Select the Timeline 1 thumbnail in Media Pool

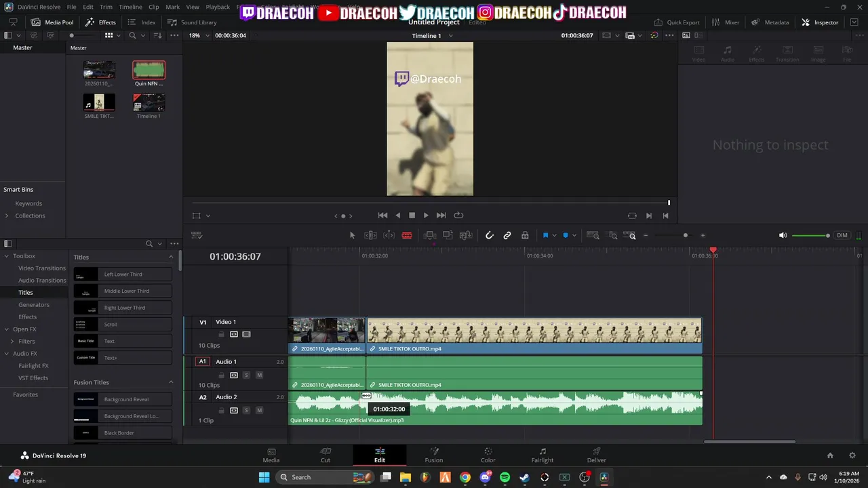[x=149, y=102]
